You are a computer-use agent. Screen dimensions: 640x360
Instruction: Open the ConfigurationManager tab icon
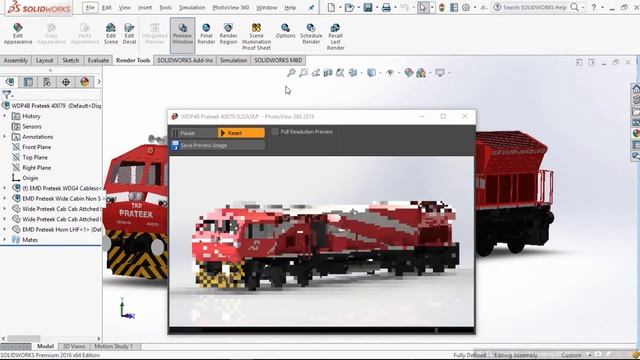(x=47, y=82)
